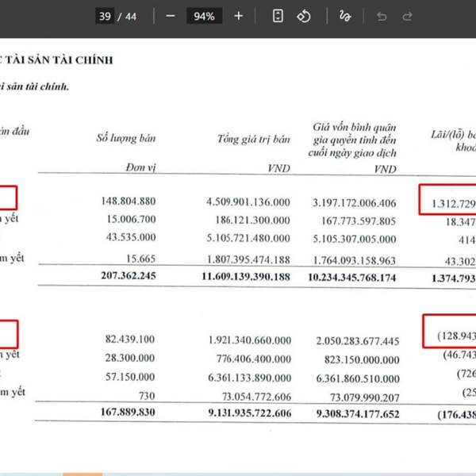The image size is (476, 476).
Task: Click the 'Số lượng bán' column header
Action: click(125, 138)
